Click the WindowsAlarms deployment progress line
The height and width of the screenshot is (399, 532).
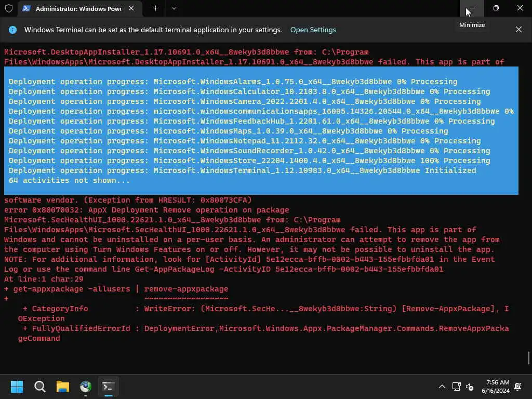[233, 82]
